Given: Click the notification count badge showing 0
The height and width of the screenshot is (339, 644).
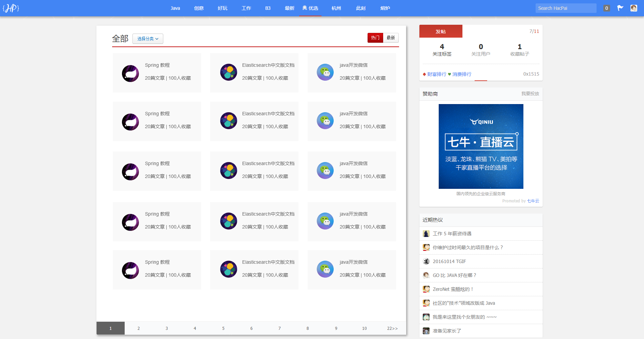Looking at the screenshot, I should tap(606, 8).
